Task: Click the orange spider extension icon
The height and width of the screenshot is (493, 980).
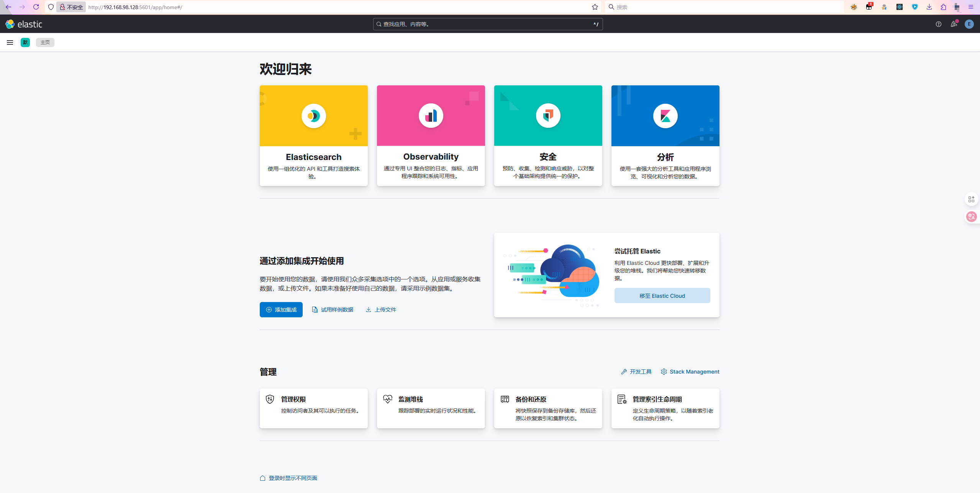Action: [854, 7]
